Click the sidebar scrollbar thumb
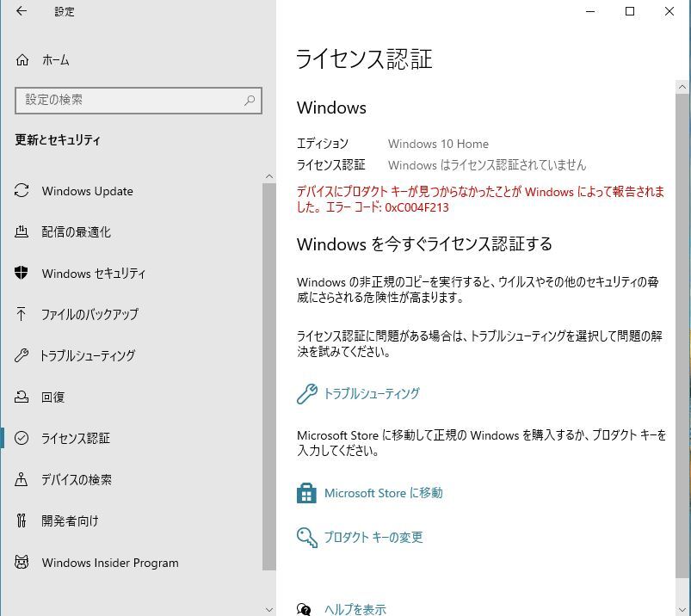 tap(269, 377)
